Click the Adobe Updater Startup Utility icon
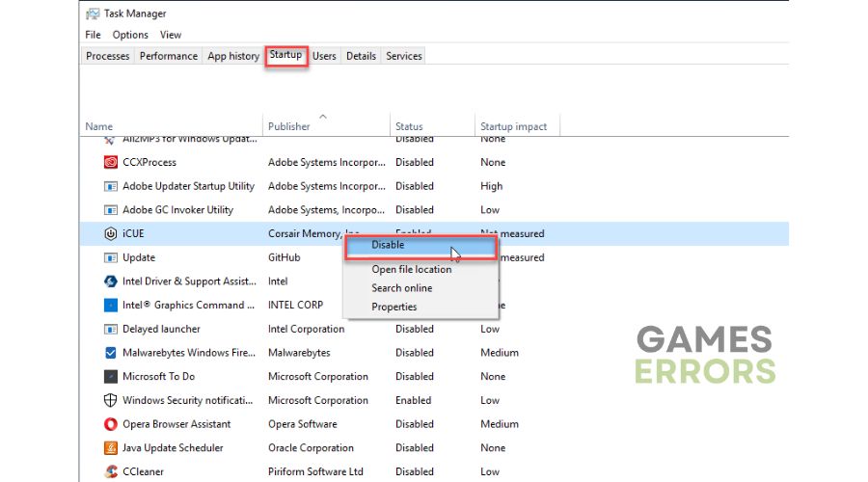Image resolution: width=868 pixels, height=482 pixels. point(111,186)
